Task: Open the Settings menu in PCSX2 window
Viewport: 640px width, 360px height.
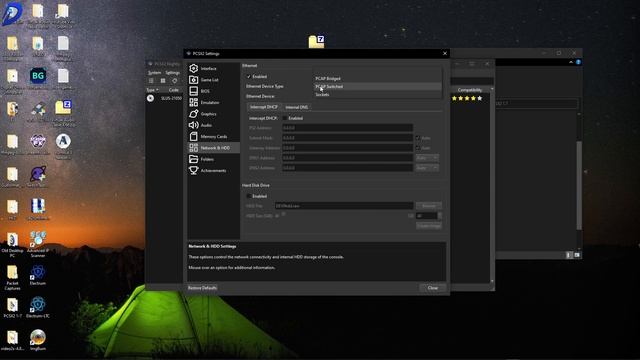Action: [x=172, y=73]
